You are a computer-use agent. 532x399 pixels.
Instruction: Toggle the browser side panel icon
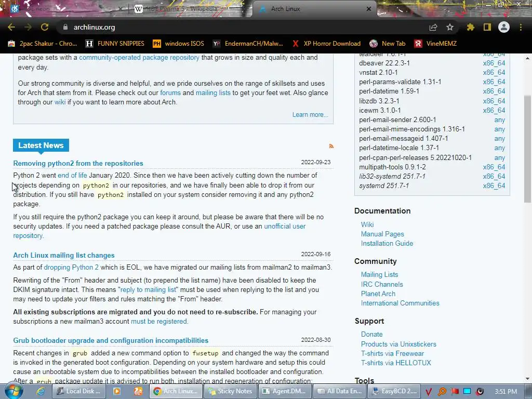point(487,27)
